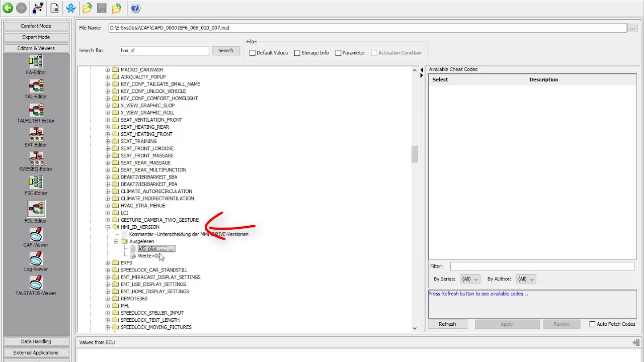Switch to Expert Mode
Viewport: 644px width, 362px height.
36,37
